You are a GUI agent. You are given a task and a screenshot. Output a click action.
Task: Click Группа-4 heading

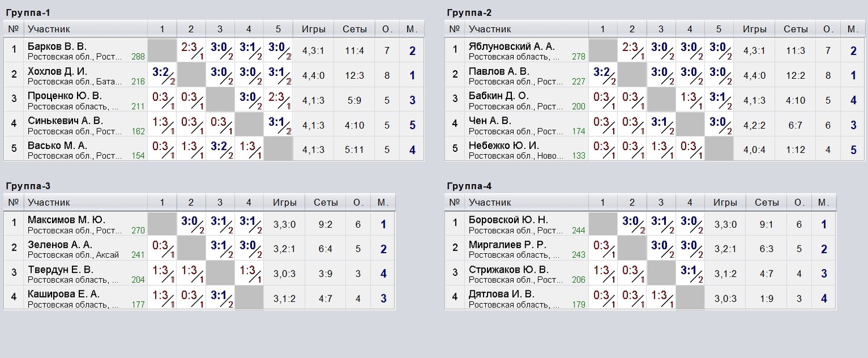(x=470, y=185)
